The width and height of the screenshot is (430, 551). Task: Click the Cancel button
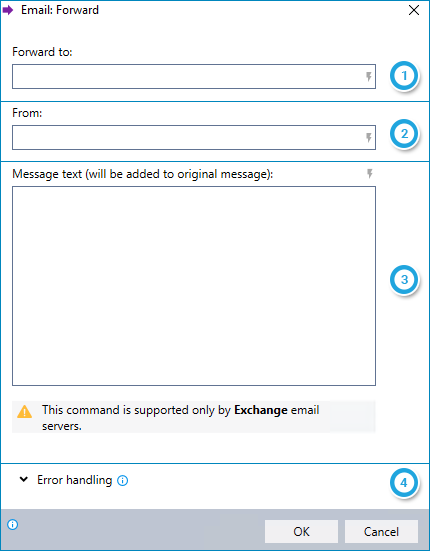pos(381,532)
